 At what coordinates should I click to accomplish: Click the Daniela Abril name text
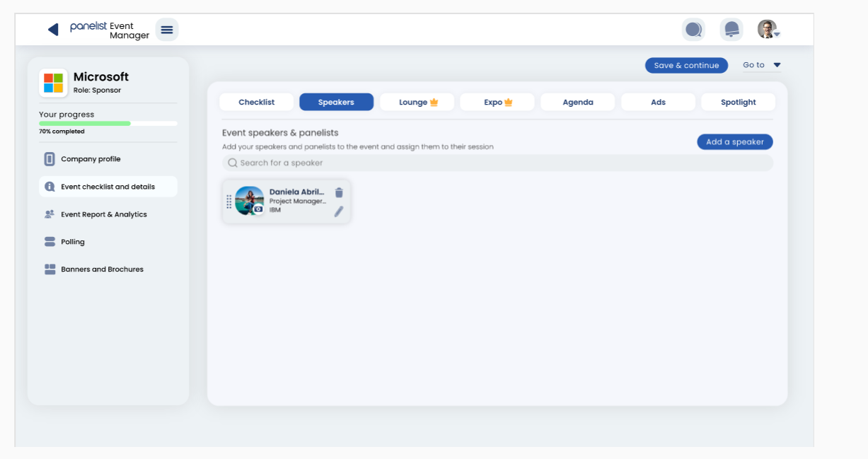click(296, 192)
